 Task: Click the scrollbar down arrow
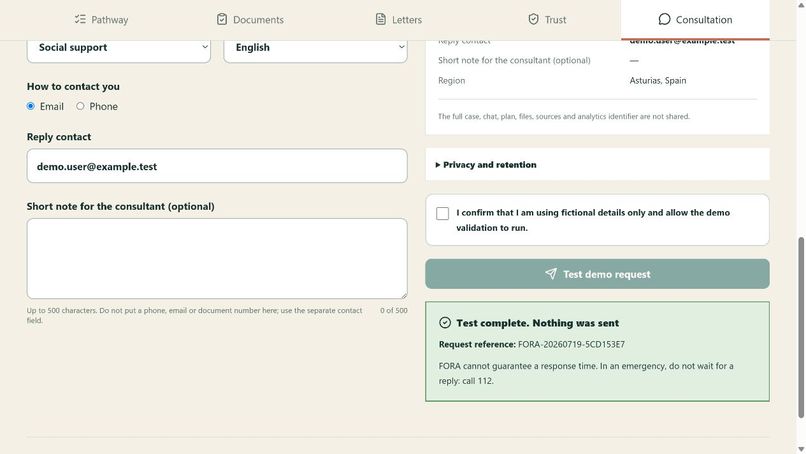pyautogui.click(x=801, y=449)
